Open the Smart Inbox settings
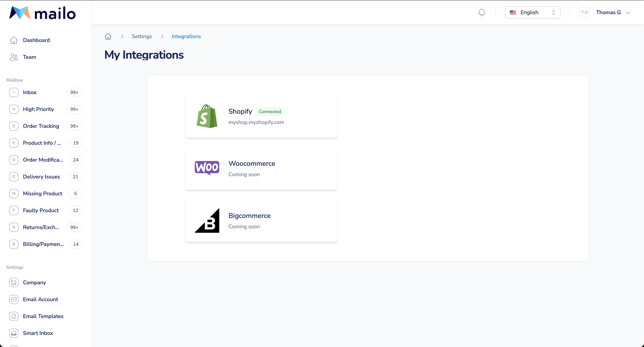Image resolution: width=644 pixels, height=347 pixels. point(38,333)
